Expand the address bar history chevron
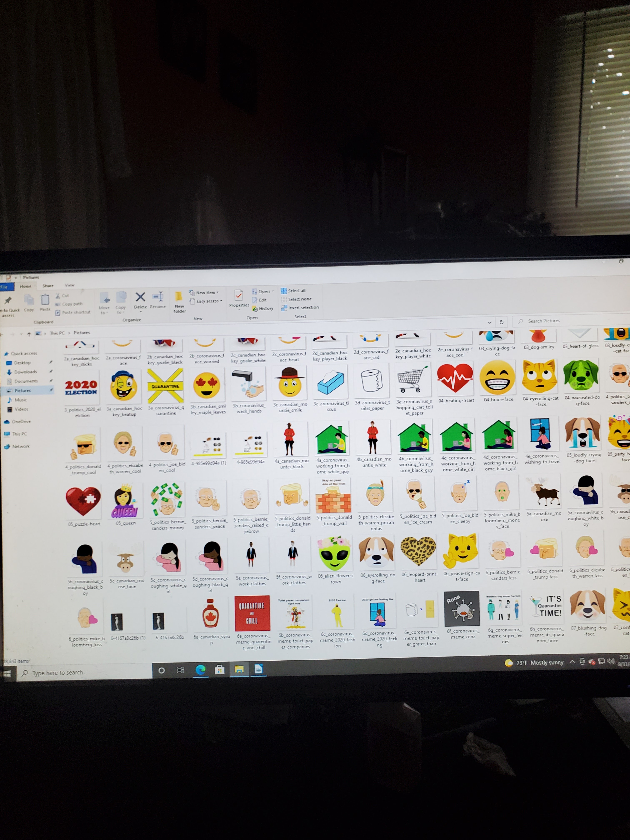 490,322
